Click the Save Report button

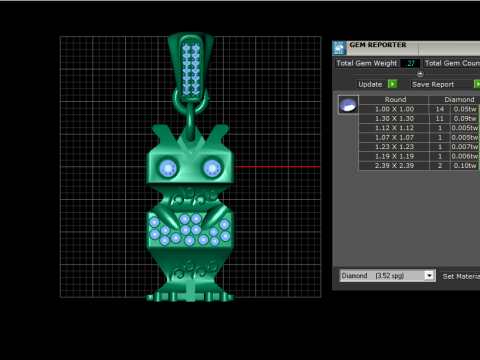click(433, 84)
